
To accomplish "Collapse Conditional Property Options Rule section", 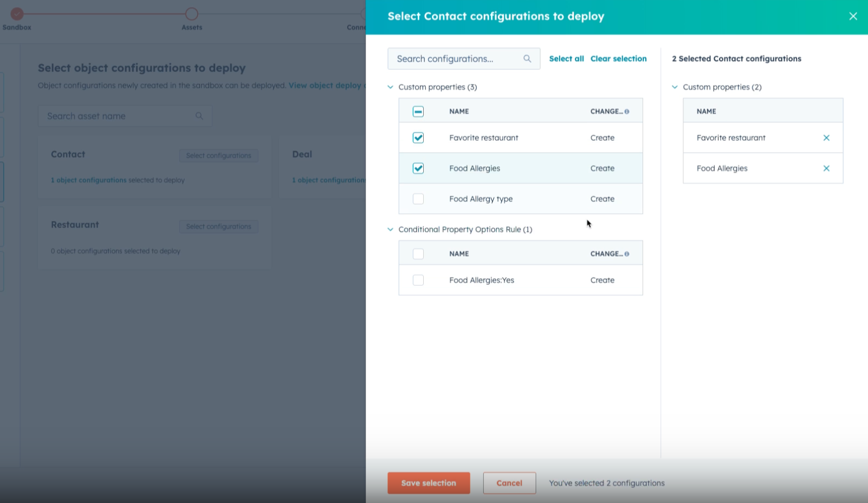I will click(391, 230).
